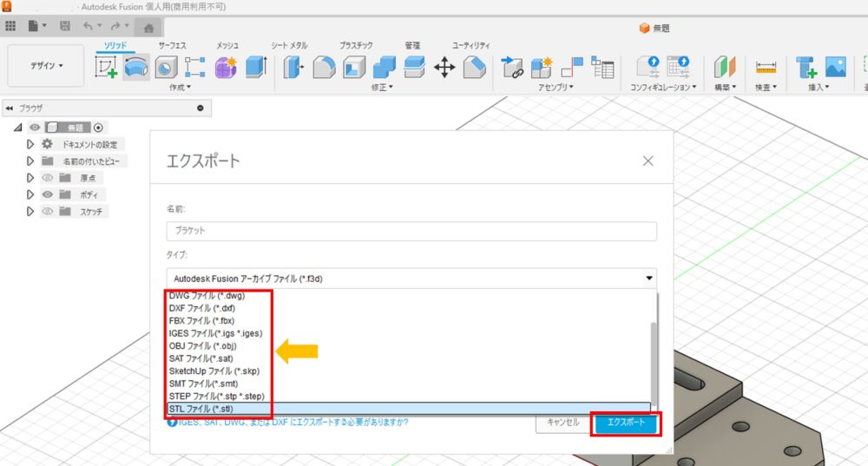Open the デザイン workspace dropdown

46,65
